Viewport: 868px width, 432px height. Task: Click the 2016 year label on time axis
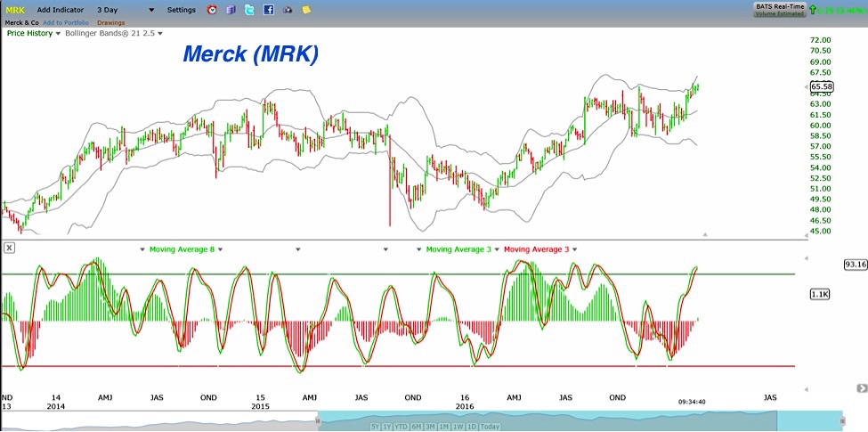point(464,406)
